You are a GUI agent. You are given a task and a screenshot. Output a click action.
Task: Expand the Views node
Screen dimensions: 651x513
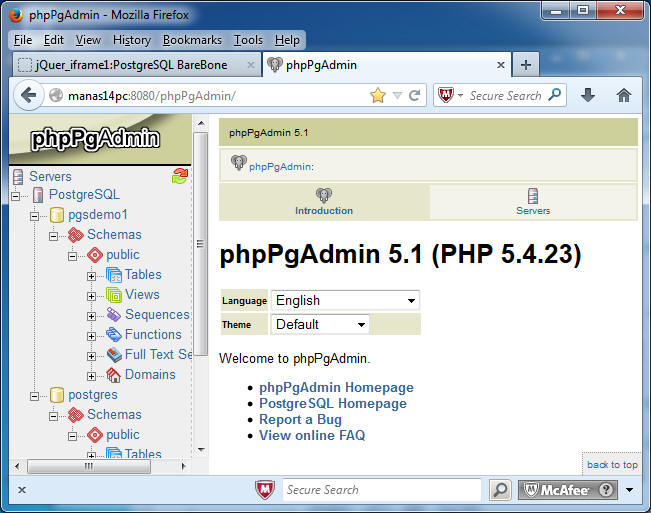[91, 296]
